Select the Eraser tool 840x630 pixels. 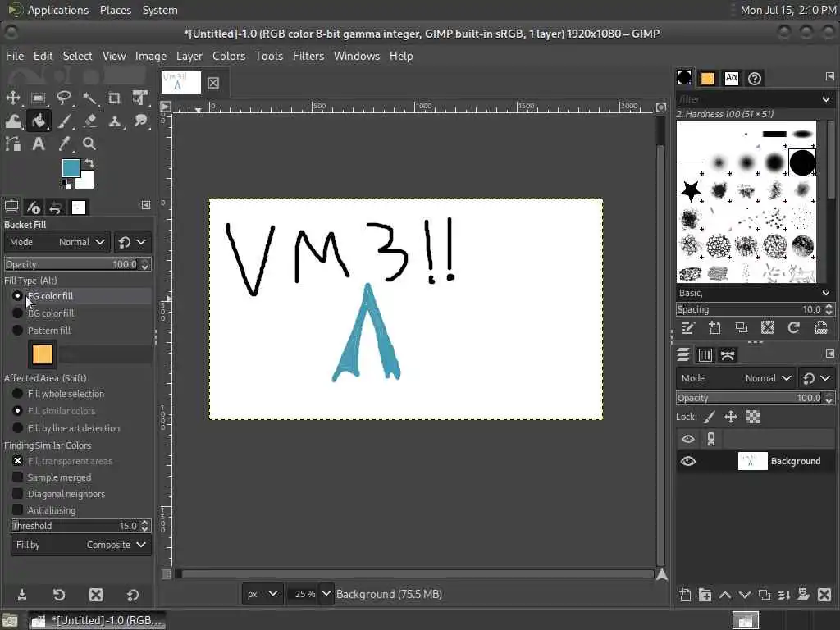pyautogui.click(x=89, y=121)
